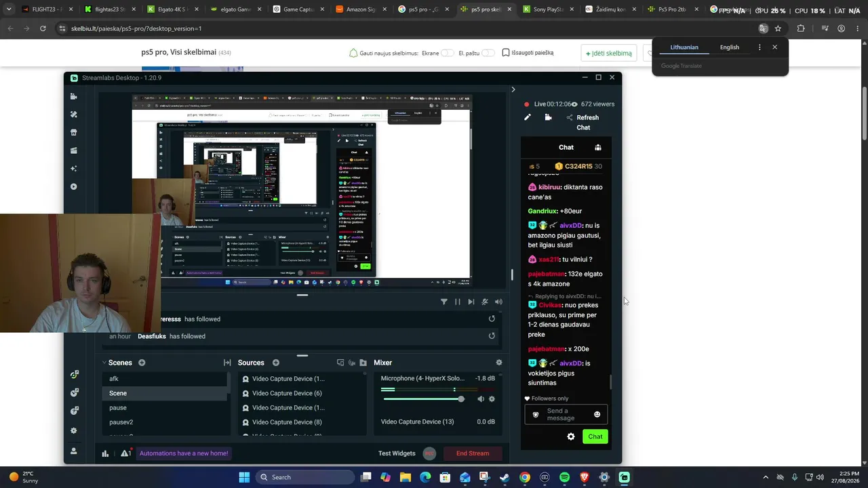Click the chat scrollbar
Screen dimensions: 868x488
(610, 382)
